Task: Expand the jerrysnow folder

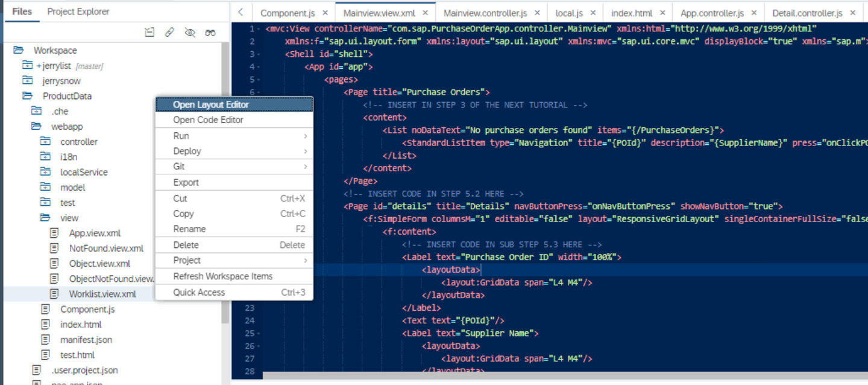Action: click(28, 81)
